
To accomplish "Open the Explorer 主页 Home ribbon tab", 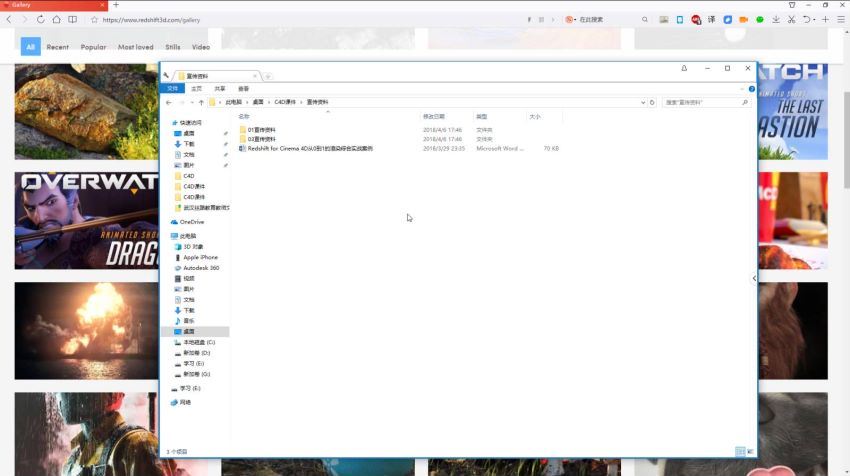I will tap(196, 89).
